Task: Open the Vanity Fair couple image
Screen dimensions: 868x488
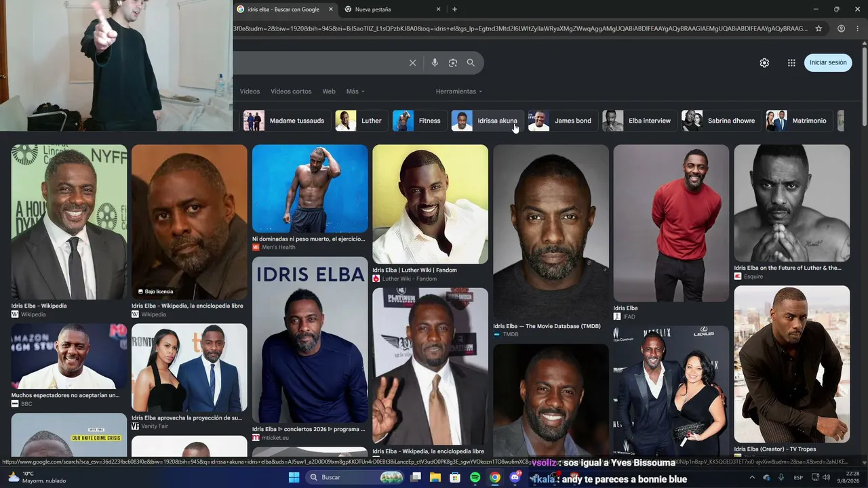Action: [x=189, y=367]
